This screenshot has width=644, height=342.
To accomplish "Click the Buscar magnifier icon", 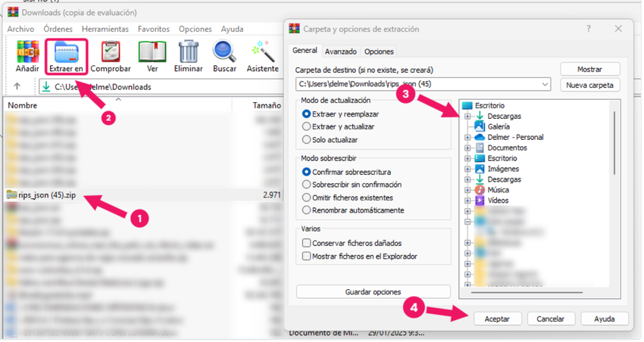I will (224, 51).
